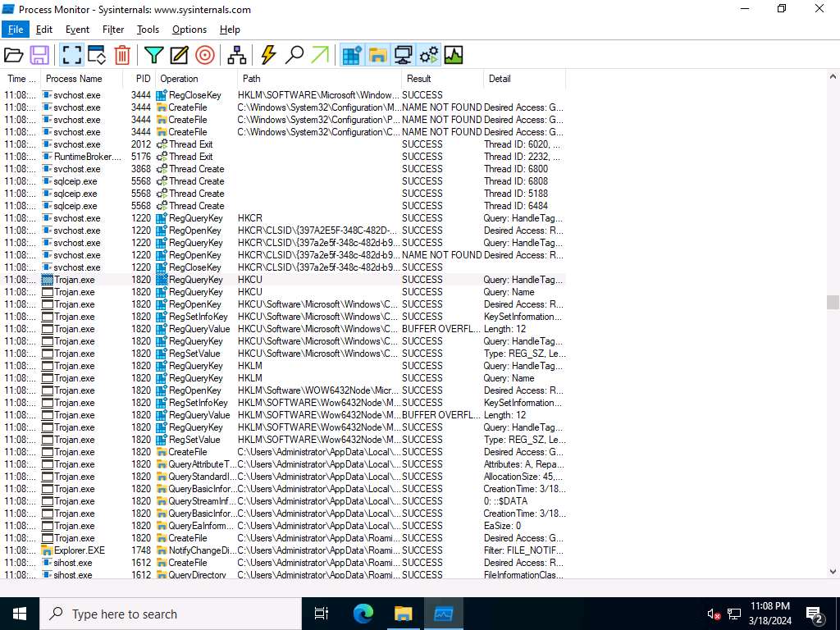
Task: Toggle Show Registry Activity filter
Action: (352, 55)
